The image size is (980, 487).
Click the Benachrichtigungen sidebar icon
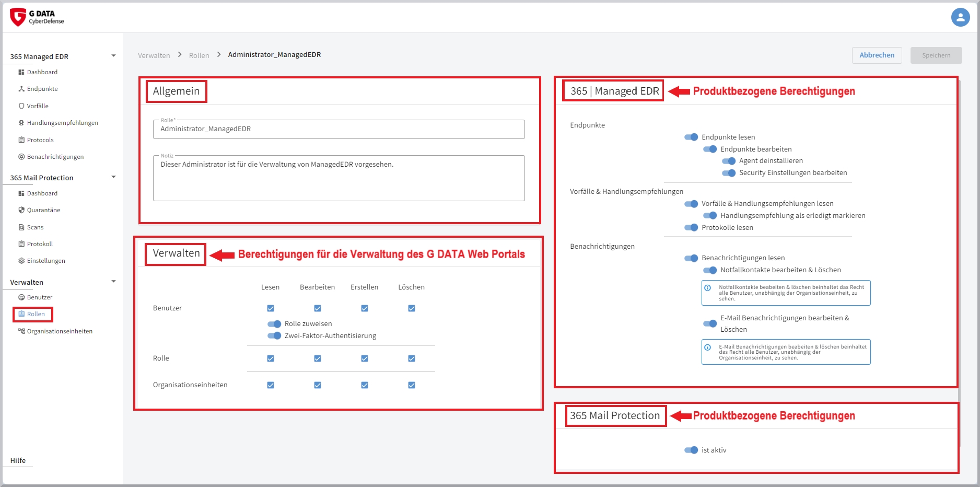tap(21, 157)
